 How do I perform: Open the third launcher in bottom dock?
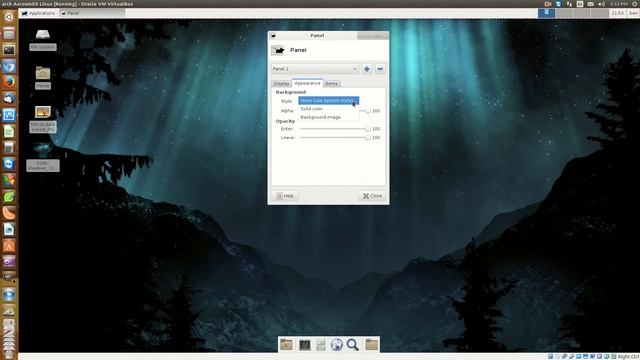point(321,345)
